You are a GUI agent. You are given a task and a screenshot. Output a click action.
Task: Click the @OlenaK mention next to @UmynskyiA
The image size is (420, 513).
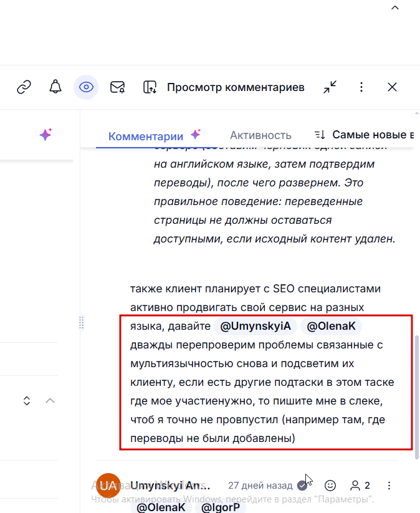coord(331,326)
